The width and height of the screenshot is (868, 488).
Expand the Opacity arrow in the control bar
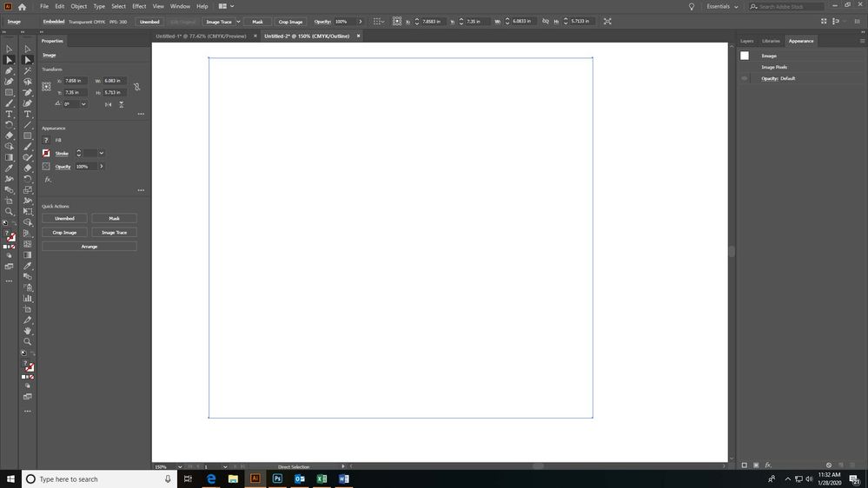361,22
